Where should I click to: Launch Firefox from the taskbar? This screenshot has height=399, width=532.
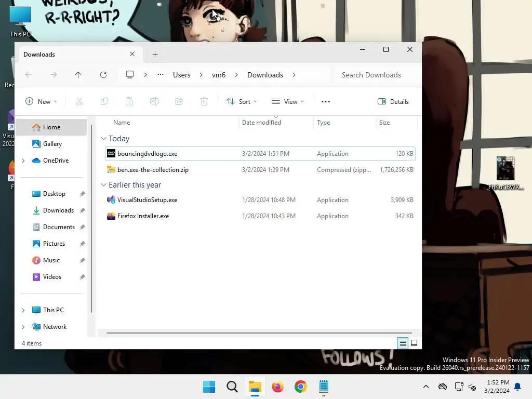(x=277, y=387)
